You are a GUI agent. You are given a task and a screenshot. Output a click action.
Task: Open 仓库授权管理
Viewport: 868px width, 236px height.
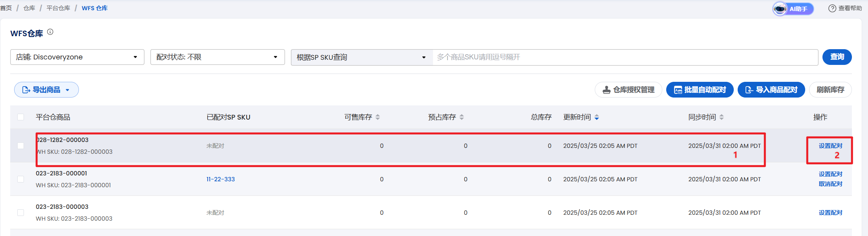629,90
